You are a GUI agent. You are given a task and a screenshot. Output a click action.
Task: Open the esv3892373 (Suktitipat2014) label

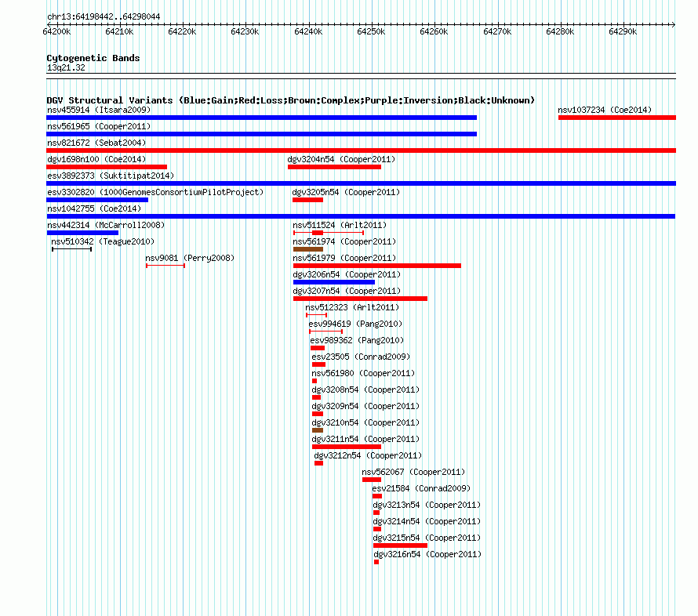tap(111, 176)
